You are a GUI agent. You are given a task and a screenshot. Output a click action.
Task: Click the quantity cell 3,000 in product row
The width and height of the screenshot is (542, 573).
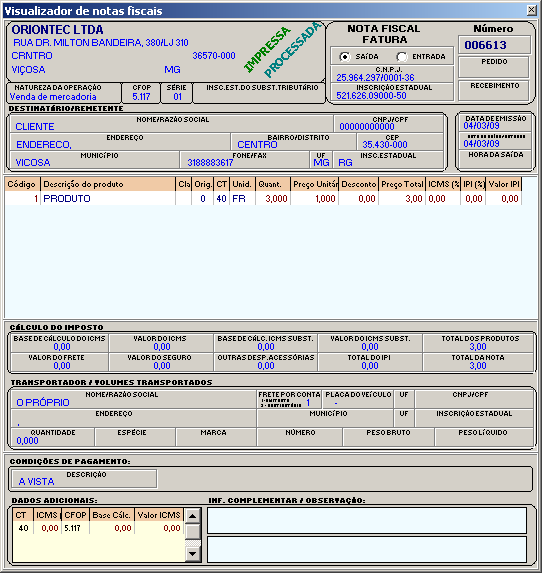click(x=273, y=198)
